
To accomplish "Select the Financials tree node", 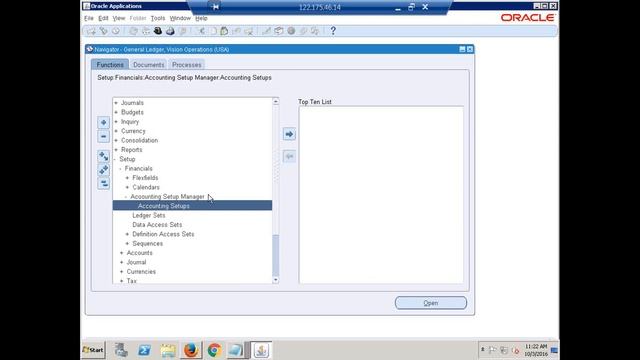I will click(x=138, y=169).
